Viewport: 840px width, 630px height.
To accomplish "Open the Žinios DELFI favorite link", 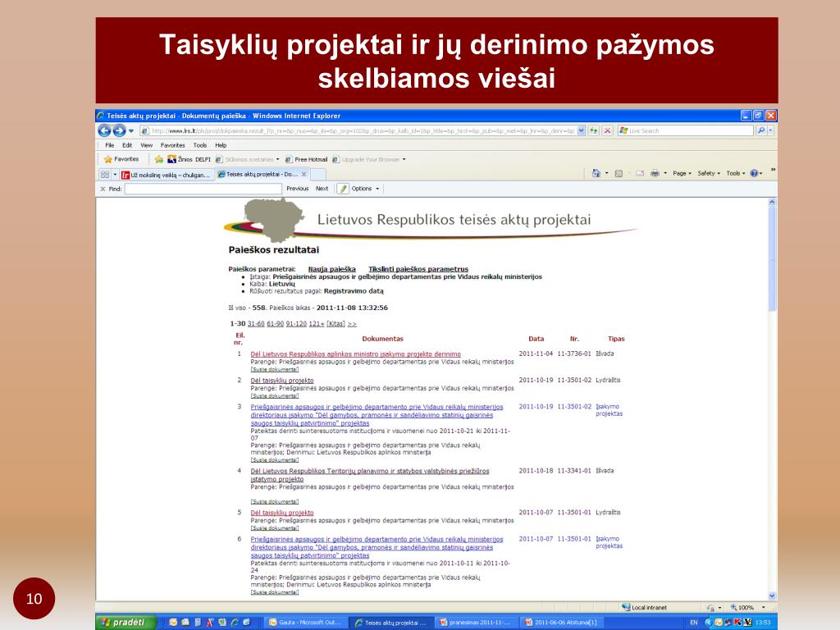I will point(189,160).
